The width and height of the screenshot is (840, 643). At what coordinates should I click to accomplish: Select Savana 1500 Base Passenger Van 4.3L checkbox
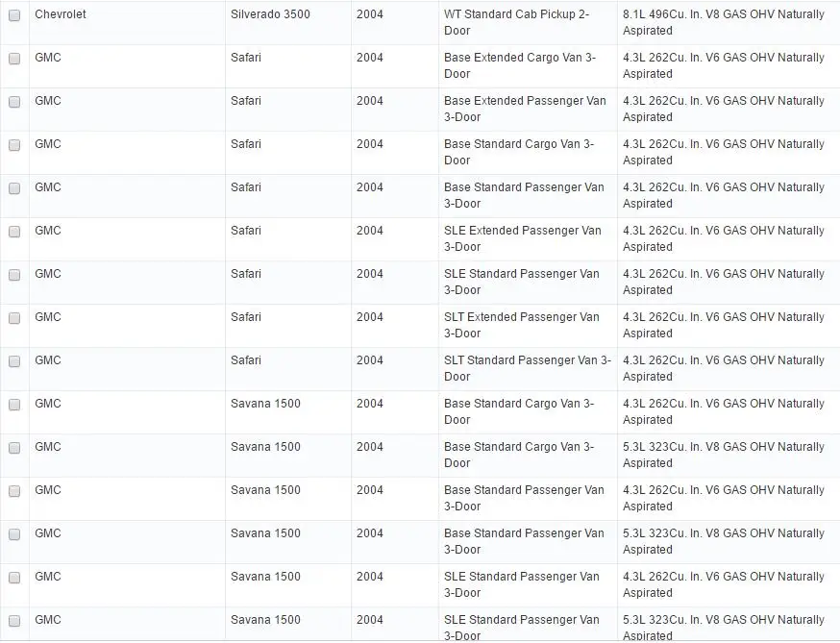pyautogui.click(x=14, y=491)
